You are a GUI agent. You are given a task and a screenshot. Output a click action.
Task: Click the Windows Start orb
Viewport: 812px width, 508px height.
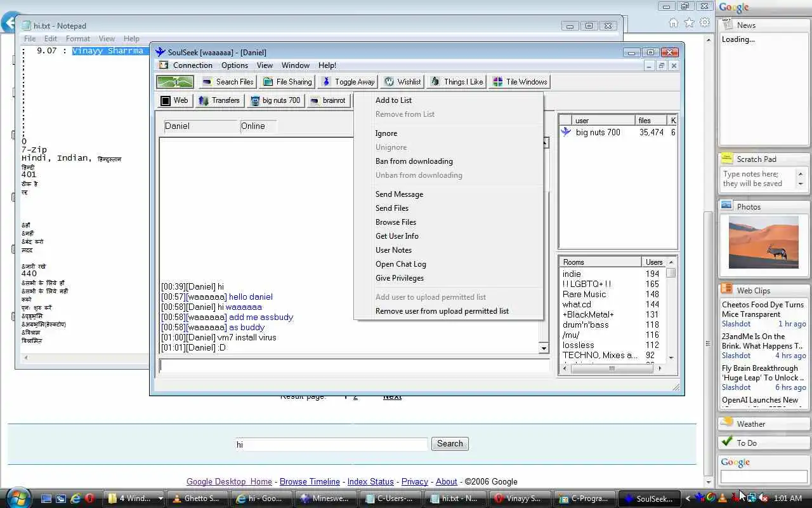pos(17,497)
